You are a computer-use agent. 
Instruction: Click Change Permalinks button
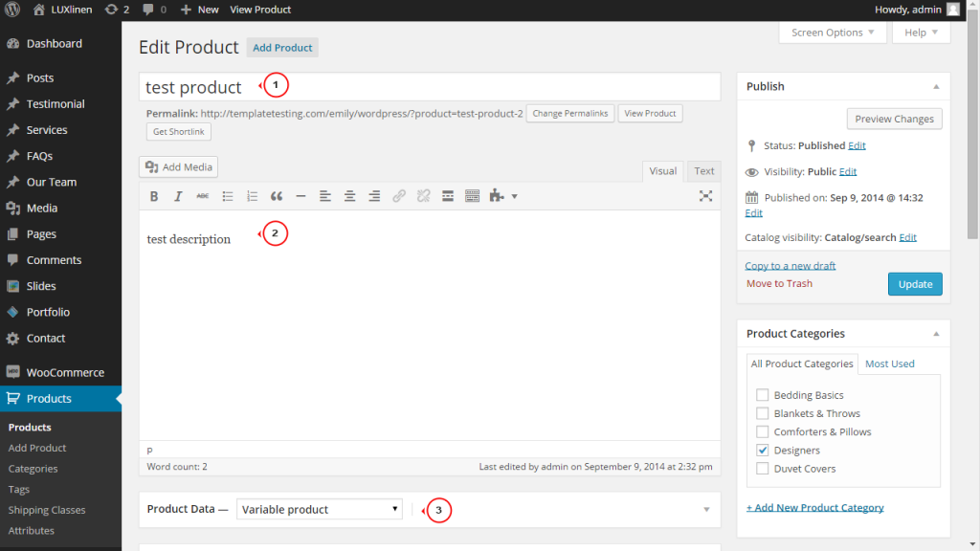(x=570, y=113)
